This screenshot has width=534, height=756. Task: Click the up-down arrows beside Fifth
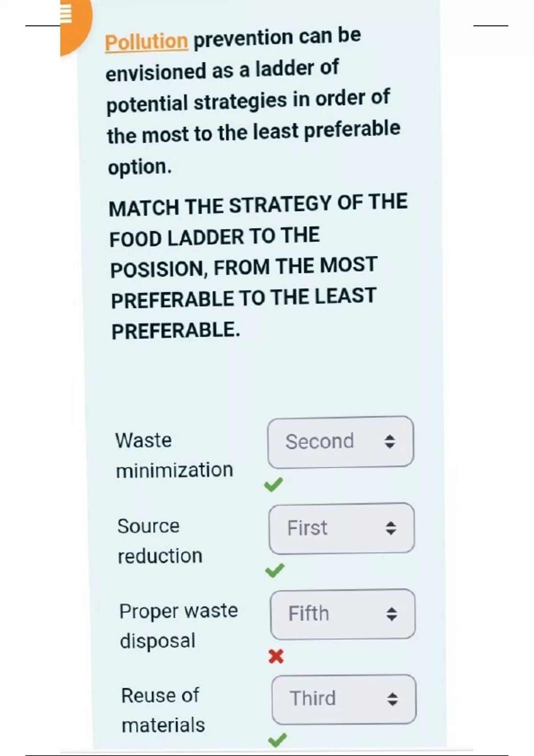(392, 614)
